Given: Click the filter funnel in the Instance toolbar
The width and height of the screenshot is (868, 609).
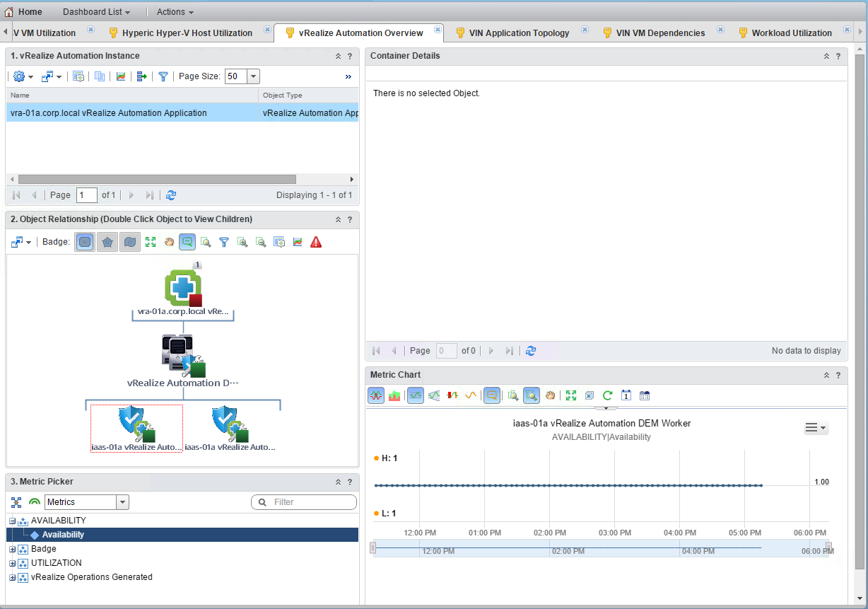Looking at the screenshot, I should pyautogui.click(x=163, y=76).
